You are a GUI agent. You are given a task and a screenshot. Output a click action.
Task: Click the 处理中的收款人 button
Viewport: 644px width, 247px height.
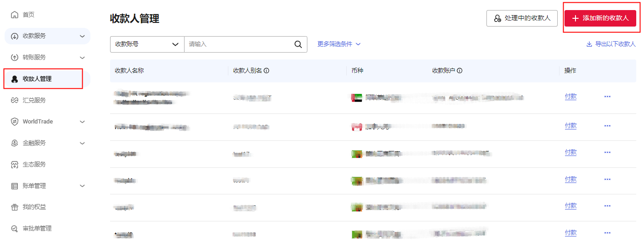point(522,18)
